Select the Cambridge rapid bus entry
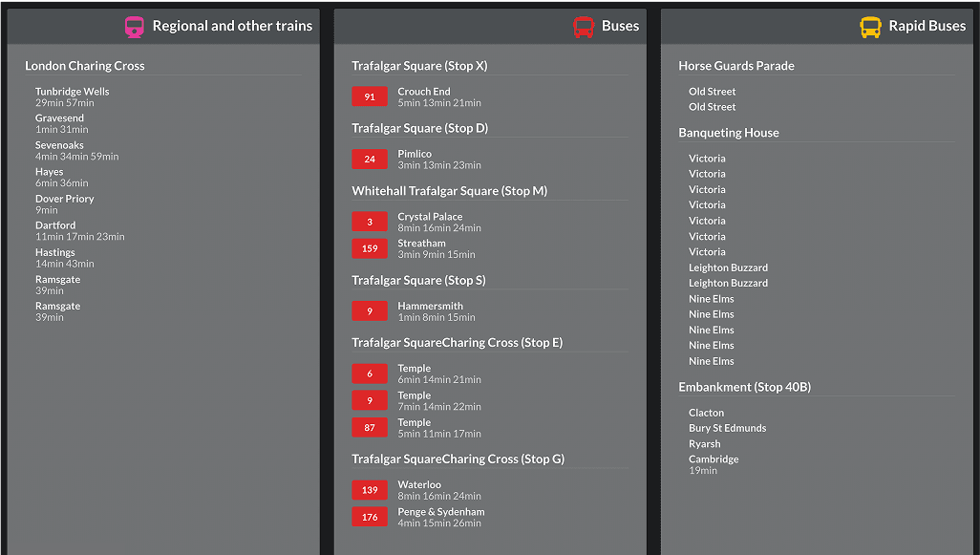This screenshot has height=555, width=980. click(714, 464)
